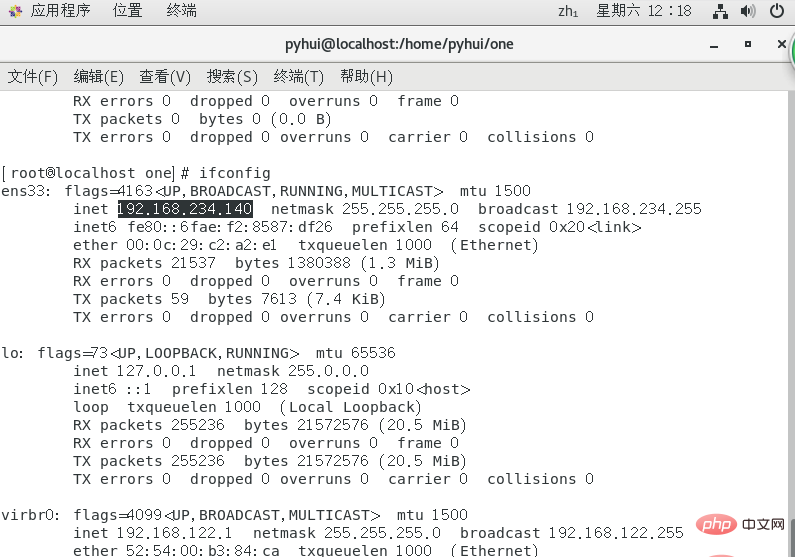795x557 pixels.
Task: Click the text (Local Loopback)
Action: [x=351, y=407]
